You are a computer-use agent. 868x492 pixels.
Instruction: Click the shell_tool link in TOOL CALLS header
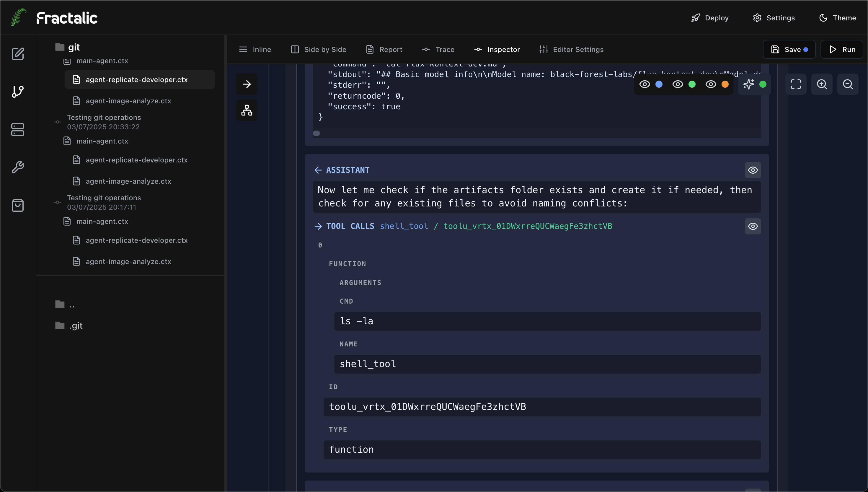[x=404, y=226]
